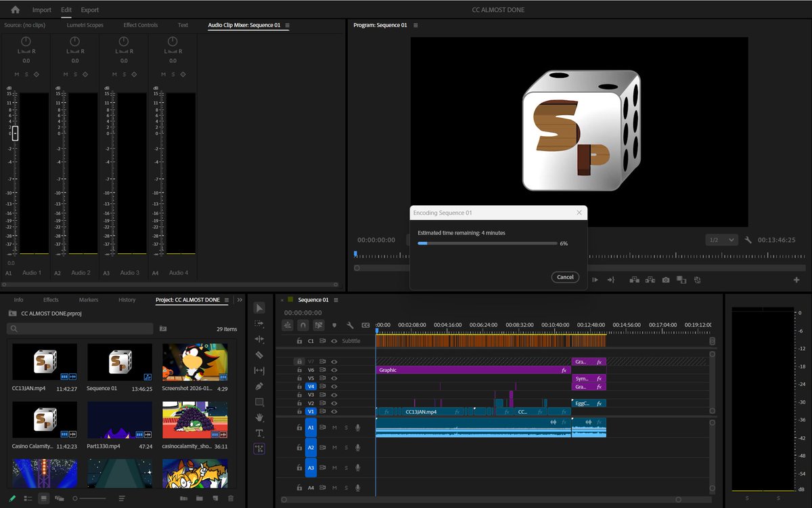Image resolution: width=812 pixels, height=508 pixels.
Task: Click the New Bin folder icon
Action: tap(199, 499)
